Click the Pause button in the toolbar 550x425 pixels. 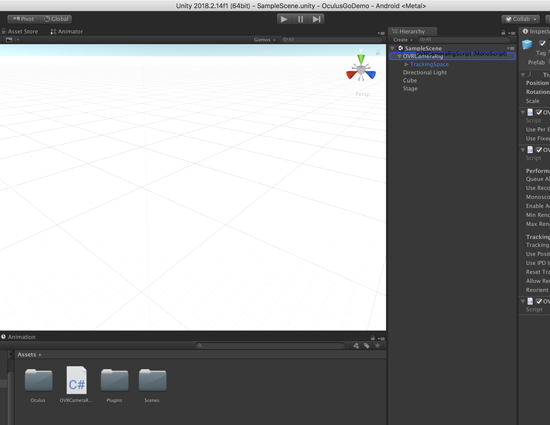[x=300, y=19]
